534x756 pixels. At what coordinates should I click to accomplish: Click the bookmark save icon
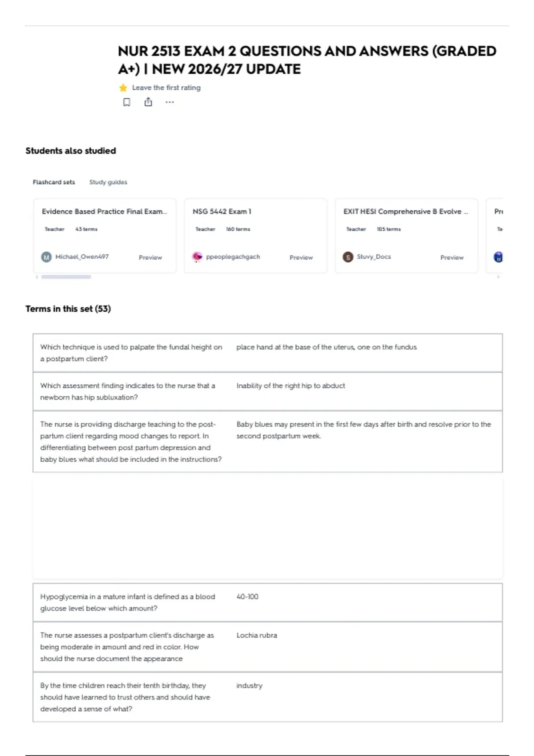127,102
